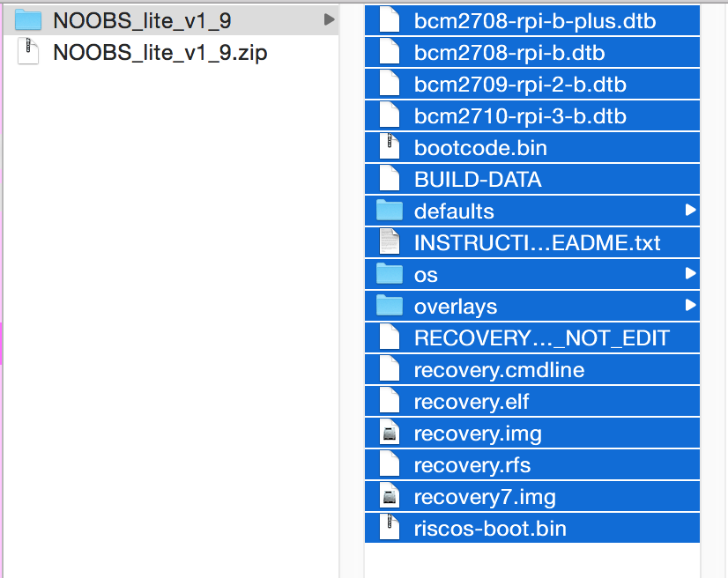Click the recovery7.img disk image icon

pyautogui.click(x=389, y=496)
